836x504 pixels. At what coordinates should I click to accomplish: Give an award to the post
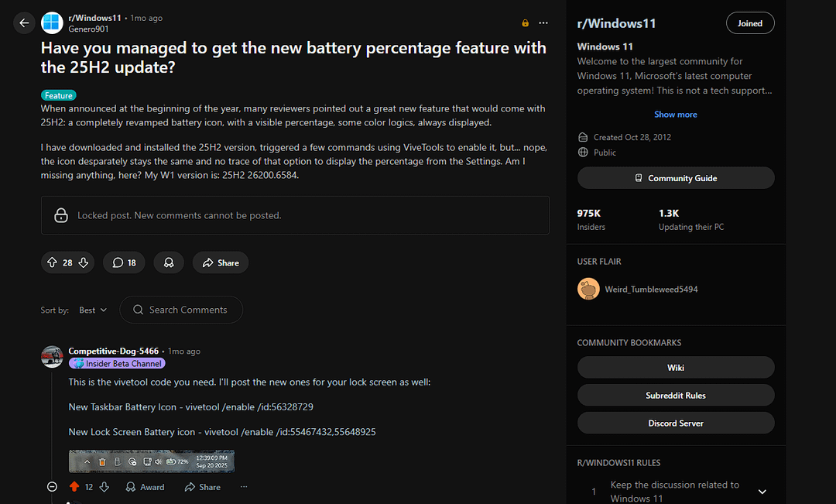pos(169,263)
